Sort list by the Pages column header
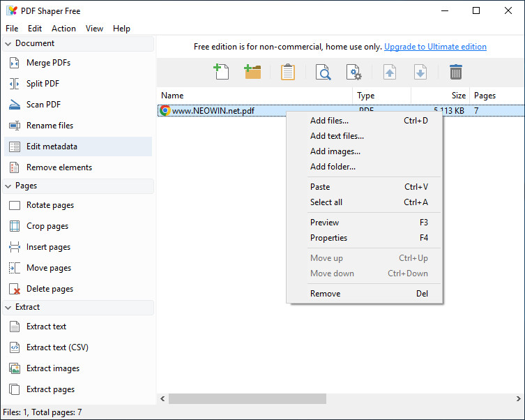 [497, 96]
